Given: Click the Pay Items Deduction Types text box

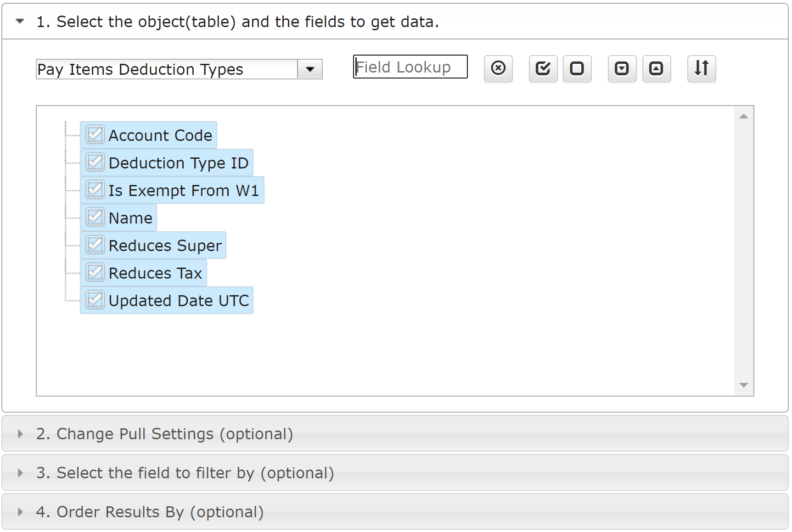Looking at the screenshot, I should point(167,69).
